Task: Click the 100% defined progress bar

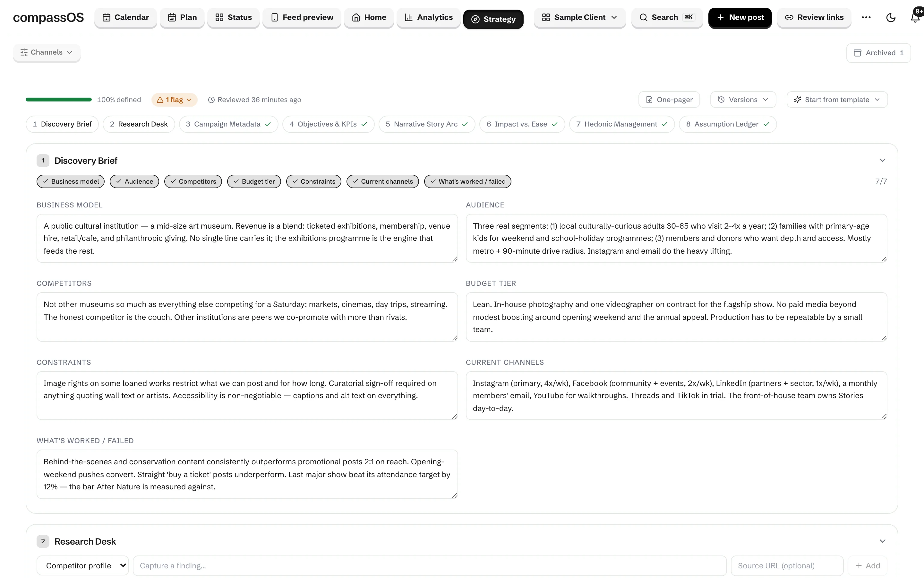Action: tap(58, 100)
